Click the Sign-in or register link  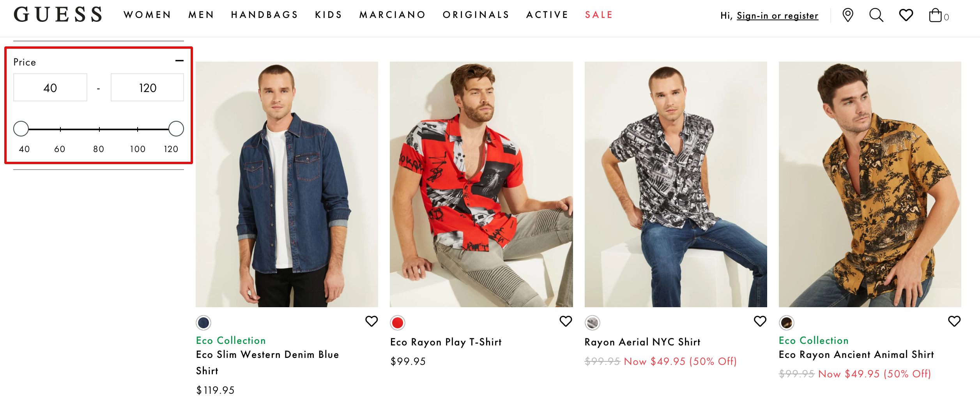[777, 16]
